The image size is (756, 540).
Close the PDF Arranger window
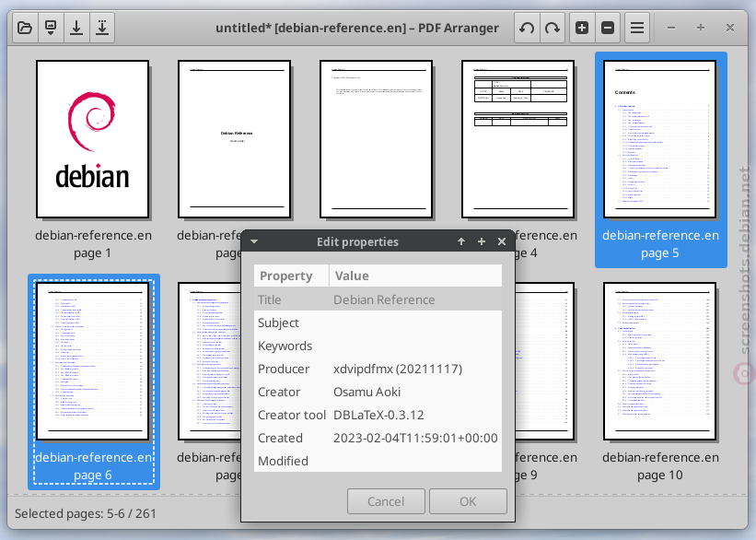(x=730, y=28)
